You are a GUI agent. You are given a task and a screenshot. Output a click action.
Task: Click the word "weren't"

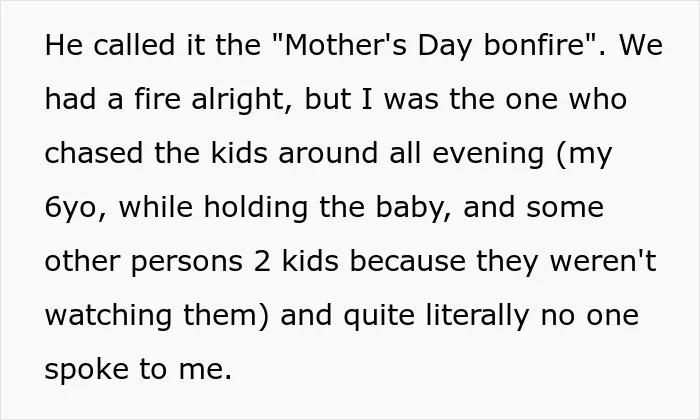coord(603,262)
